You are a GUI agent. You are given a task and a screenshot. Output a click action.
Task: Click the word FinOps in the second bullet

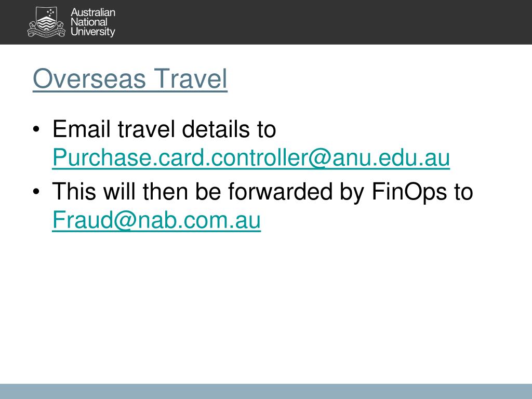(409, 192)
